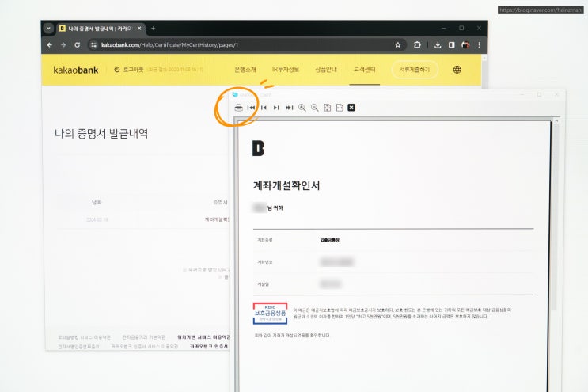
Task: Click the kakaobank.com address bar
Action: [x=244, y=44]
